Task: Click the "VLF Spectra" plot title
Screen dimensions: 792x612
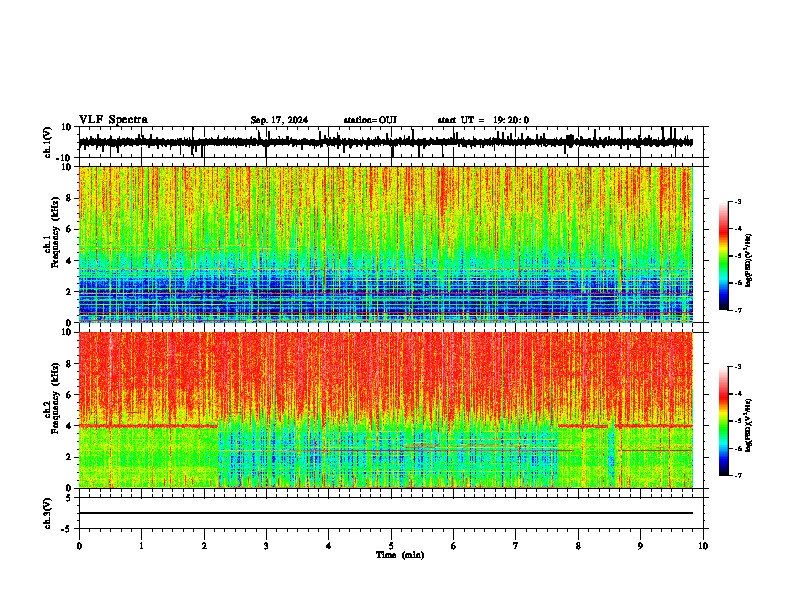Action: [113, 120]
